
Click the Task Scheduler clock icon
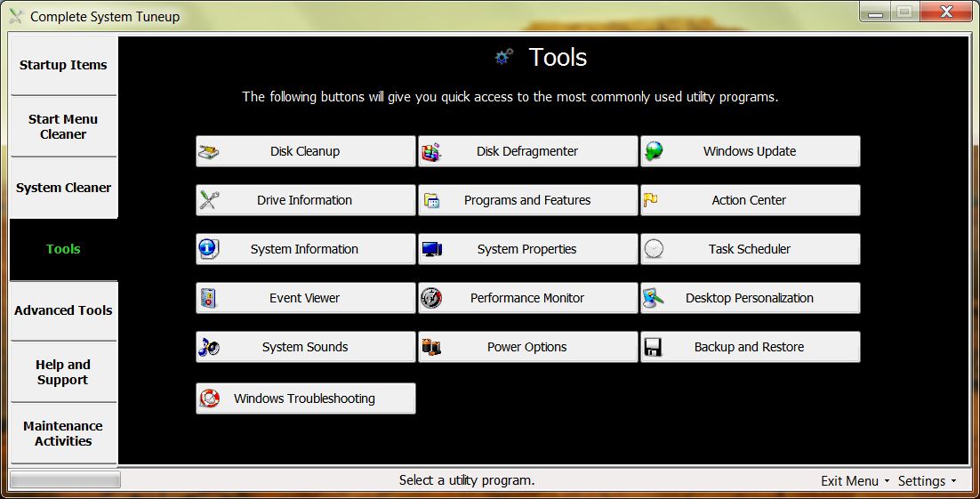pyautogui.click(x=654, y=249)
